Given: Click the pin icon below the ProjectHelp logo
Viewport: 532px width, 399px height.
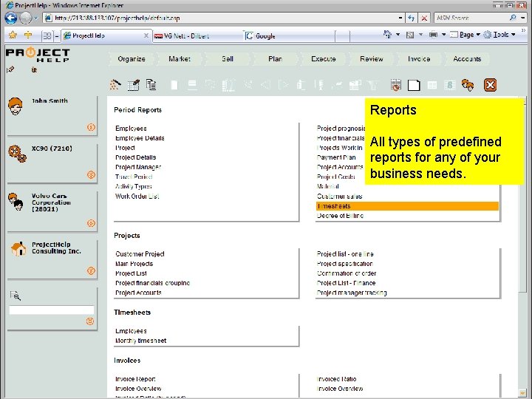Looking at the screenshot, I should tap(10, 69).
